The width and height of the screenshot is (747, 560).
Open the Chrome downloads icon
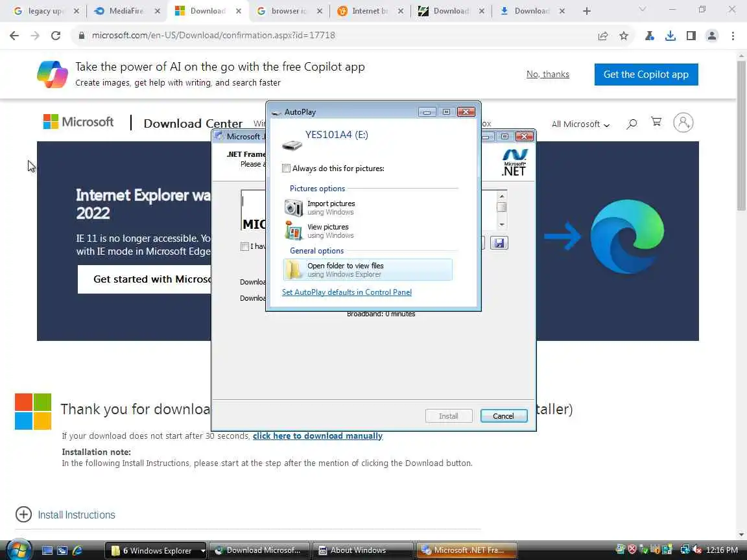tap(670, 36)
